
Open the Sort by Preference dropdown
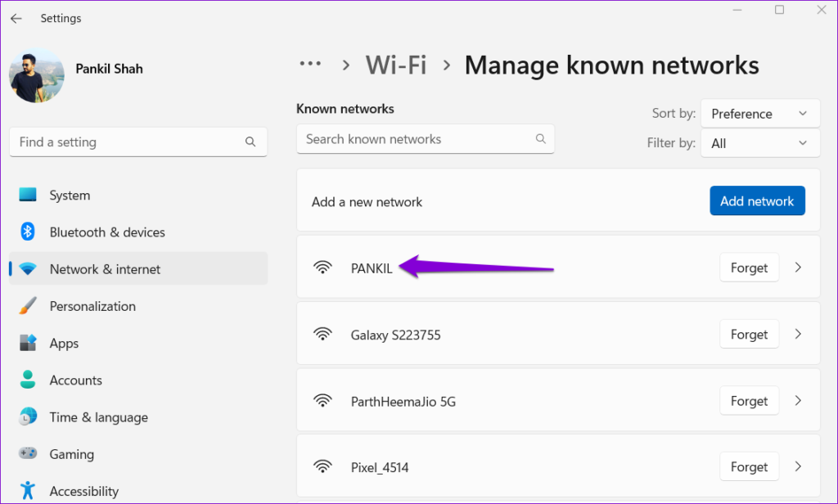tap(759, 113)
